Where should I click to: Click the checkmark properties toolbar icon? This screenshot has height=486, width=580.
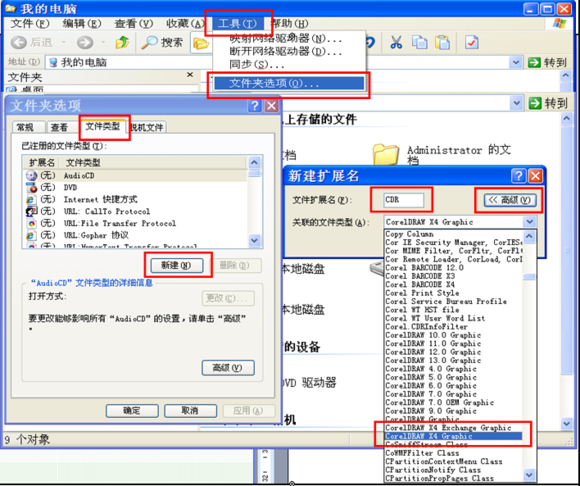coord(472,43)
